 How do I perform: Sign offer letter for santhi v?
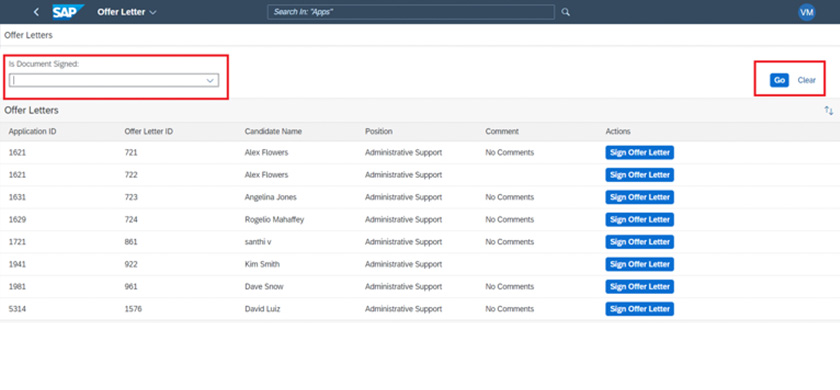pos(640,242)
